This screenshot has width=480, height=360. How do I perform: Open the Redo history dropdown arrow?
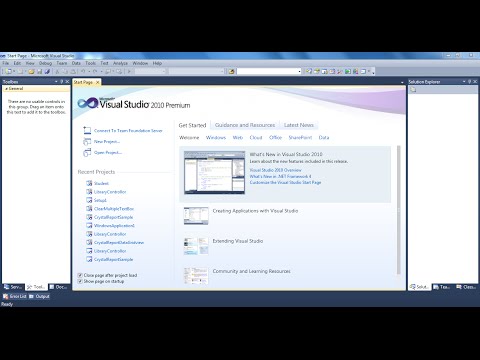click(x=101, y=71)
